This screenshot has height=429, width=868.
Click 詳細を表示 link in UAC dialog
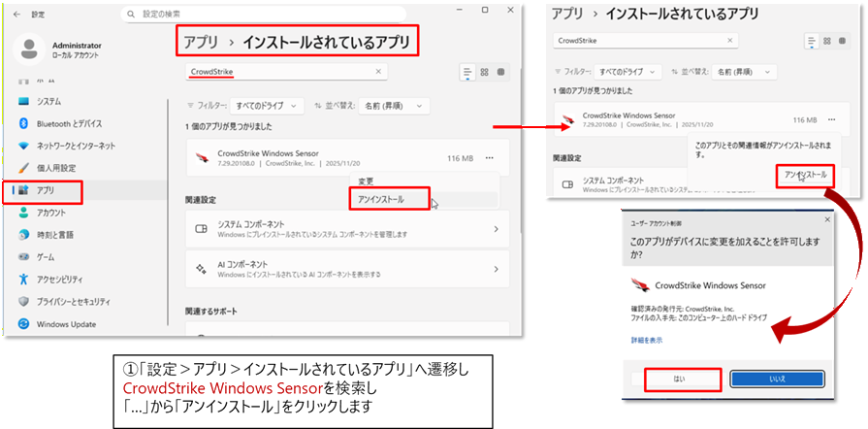(645, 340)
